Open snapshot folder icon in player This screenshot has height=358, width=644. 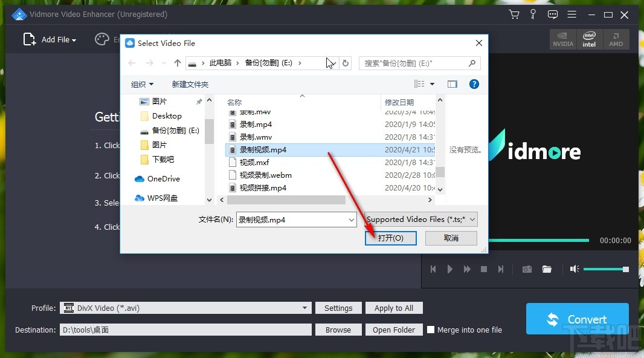(547, 269)
